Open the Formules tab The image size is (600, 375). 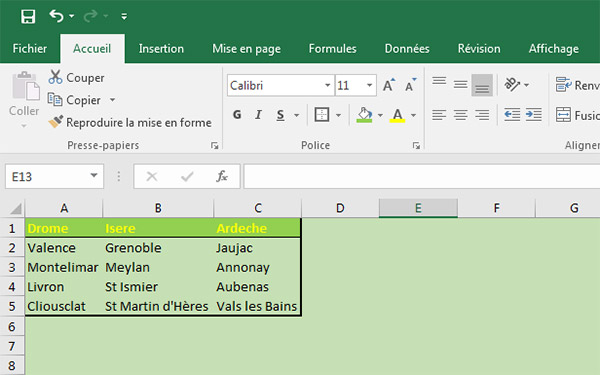[x=333, y=49]
